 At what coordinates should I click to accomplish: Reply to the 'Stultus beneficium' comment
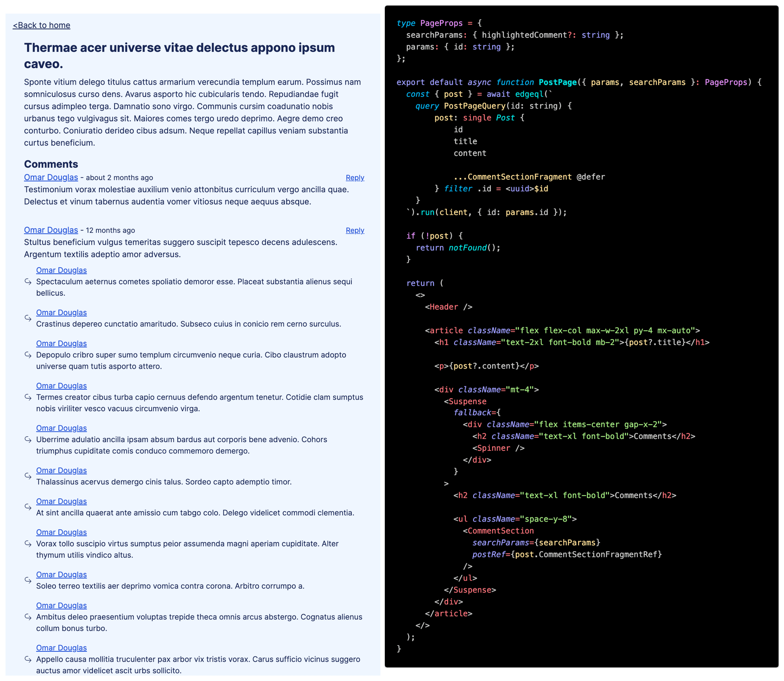(x=355, y=230)
